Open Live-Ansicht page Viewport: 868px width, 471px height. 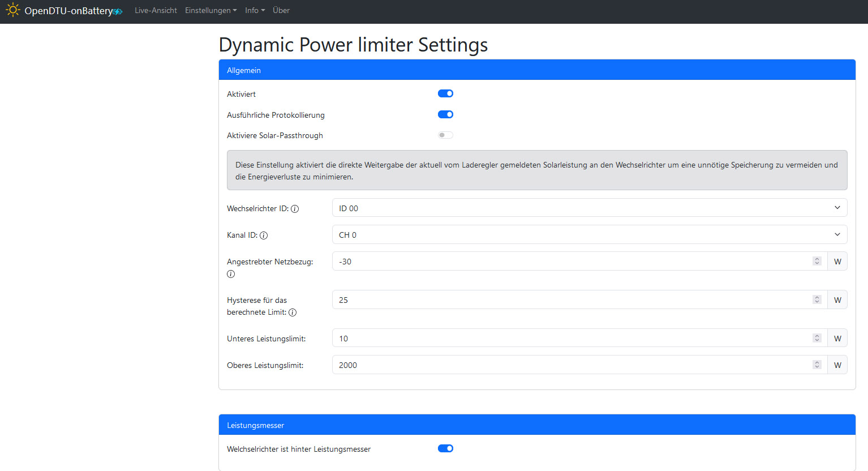(x=156, y=10)
